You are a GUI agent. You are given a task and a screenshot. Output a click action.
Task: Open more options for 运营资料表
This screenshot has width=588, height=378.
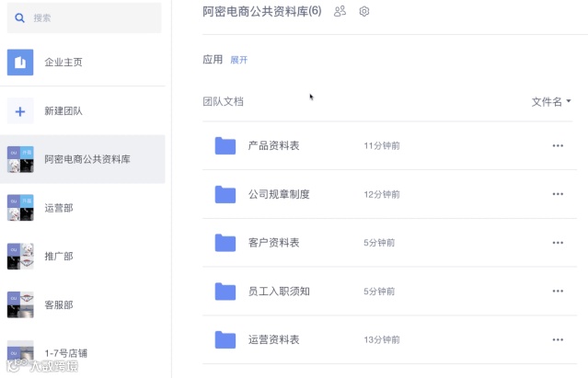tap(557, 340)
